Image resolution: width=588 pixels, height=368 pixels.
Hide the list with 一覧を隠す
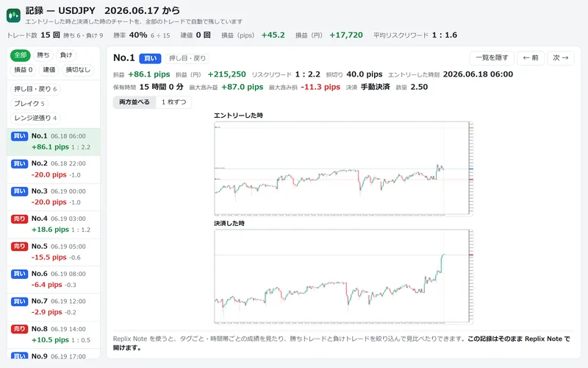tap(492, 58)
